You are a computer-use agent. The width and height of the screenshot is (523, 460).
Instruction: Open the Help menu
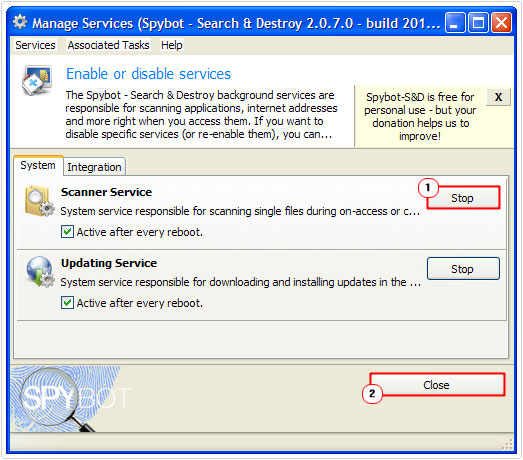click(171, 45)
